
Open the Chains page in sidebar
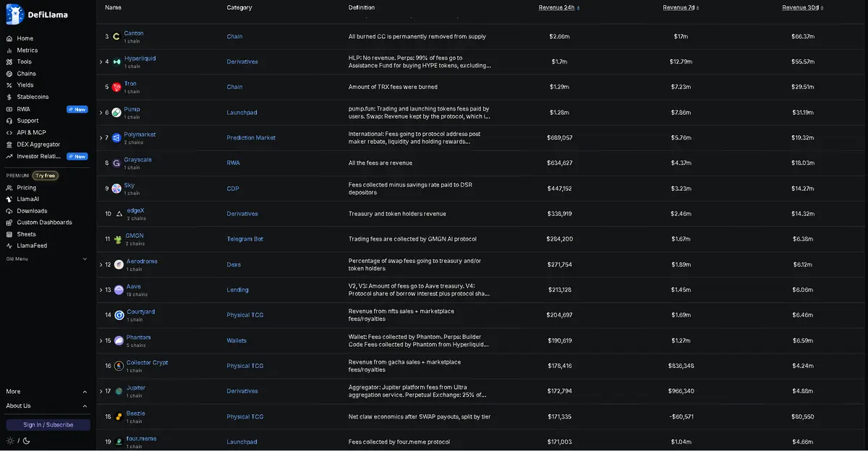click(26, 74)
